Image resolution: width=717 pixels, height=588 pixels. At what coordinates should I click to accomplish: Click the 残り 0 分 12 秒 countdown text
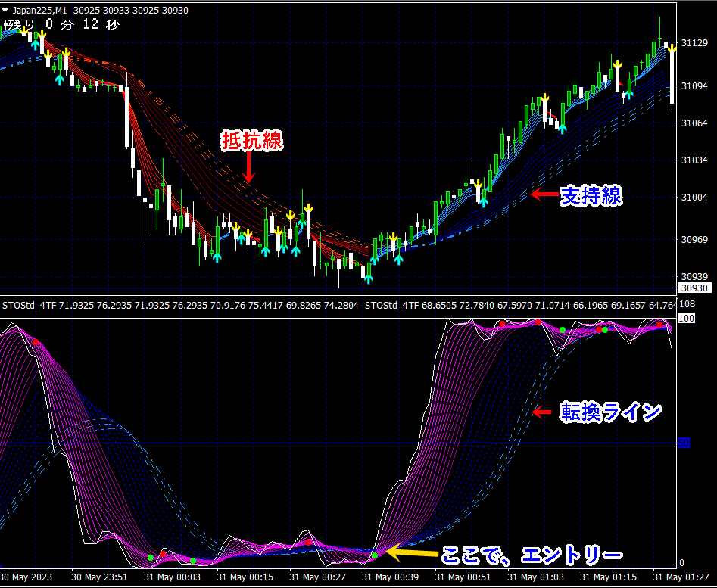pyautogui.click(x=62, y=25)
